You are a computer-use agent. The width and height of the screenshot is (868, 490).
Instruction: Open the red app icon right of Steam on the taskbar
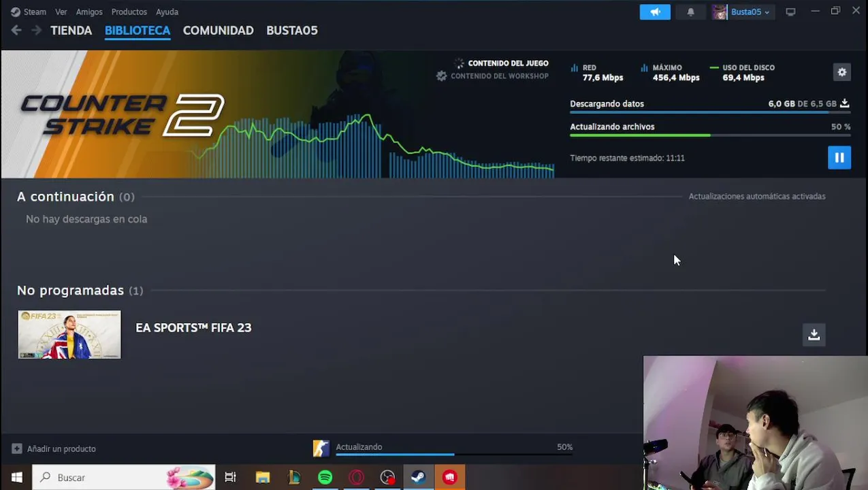[449, 478]
